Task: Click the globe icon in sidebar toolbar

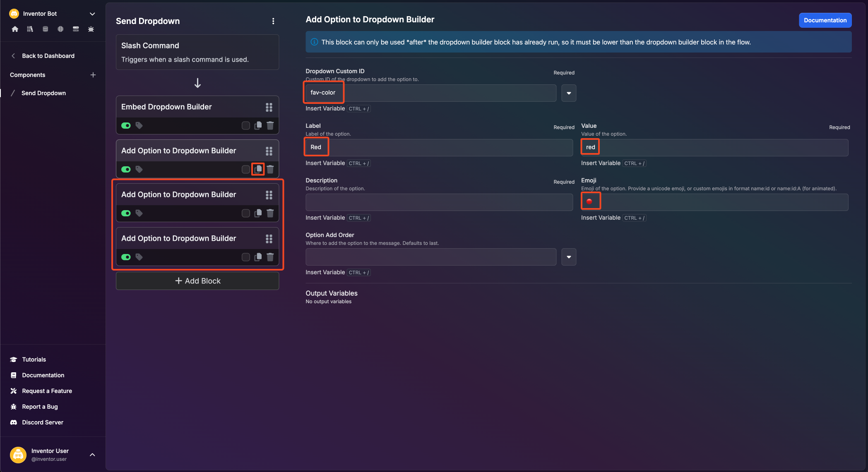Action: 60,29
